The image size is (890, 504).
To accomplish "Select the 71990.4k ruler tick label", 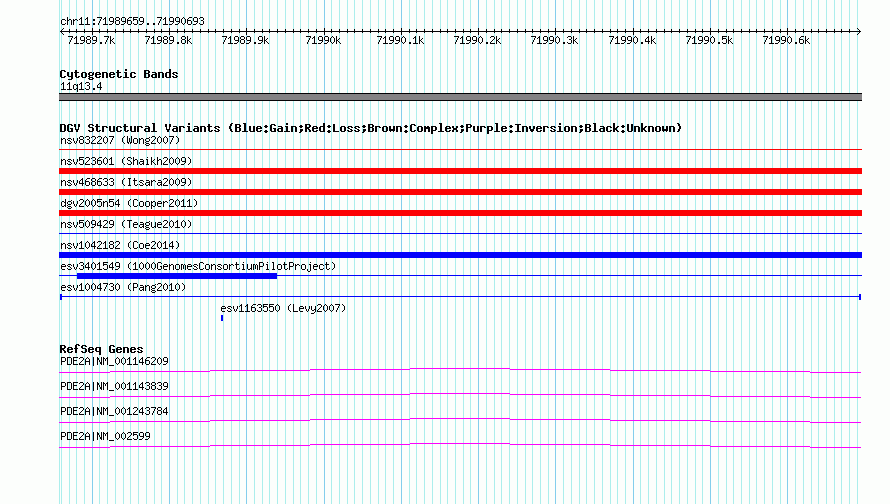I will (632, 40).
